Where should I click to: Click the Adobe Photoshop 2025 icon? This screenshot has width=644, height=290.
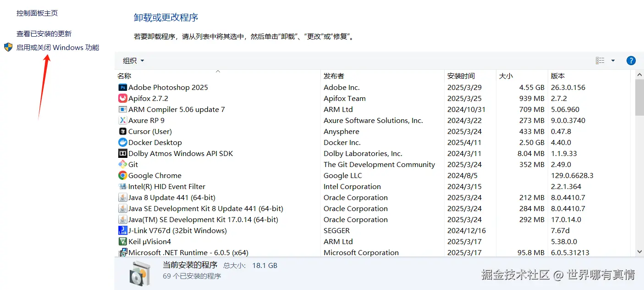[122, 87]
